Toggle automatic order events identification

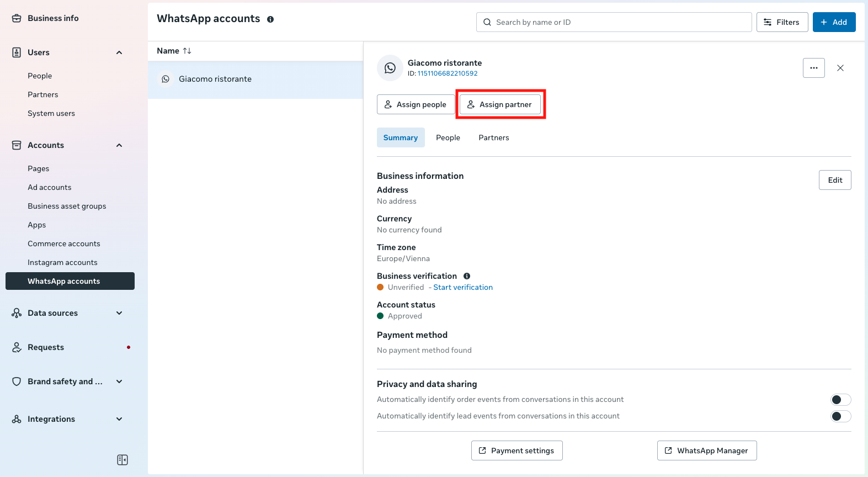coord(840,400)
